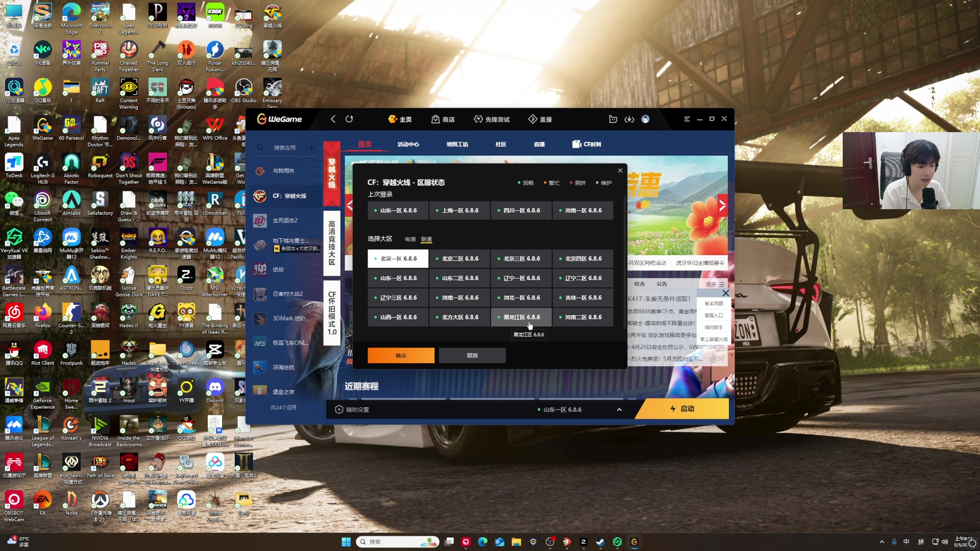This screenshot has width=980, height=551.
Task: Open the 商店 store tab
Action: point(443,119)
